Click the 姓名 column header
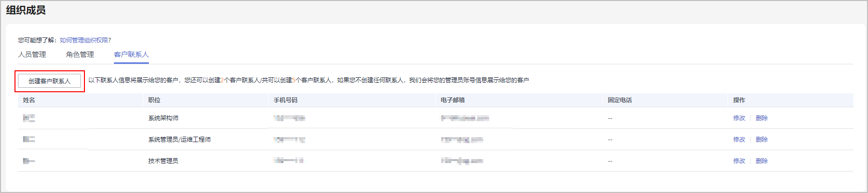The height and width of the screenshot is (193, 868). (29, 100)
